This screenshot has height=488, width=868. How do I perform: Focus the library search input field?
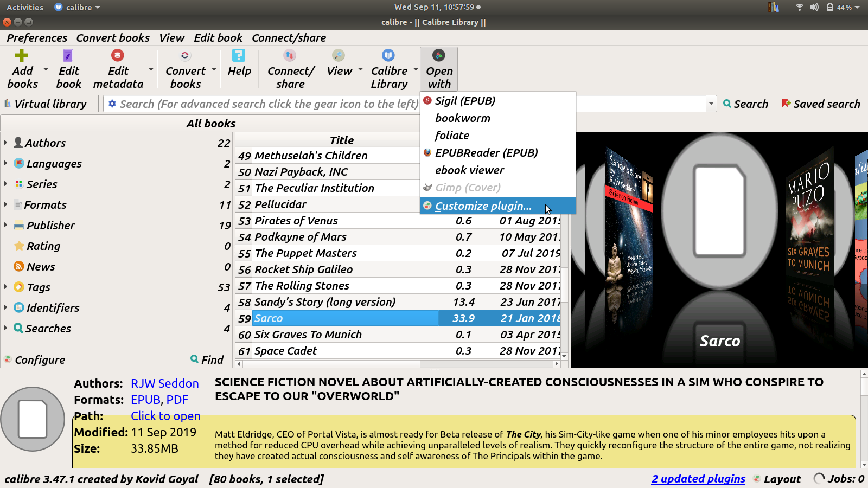click(269, 104)
